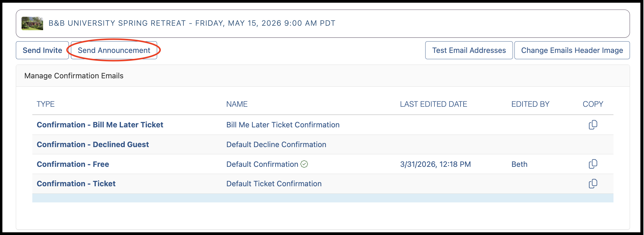This screenshot has width=644, height=235.
Task: Click the green checkmark beside Default Confirmation
Action: pyautogui.click(x=304, y=164)
